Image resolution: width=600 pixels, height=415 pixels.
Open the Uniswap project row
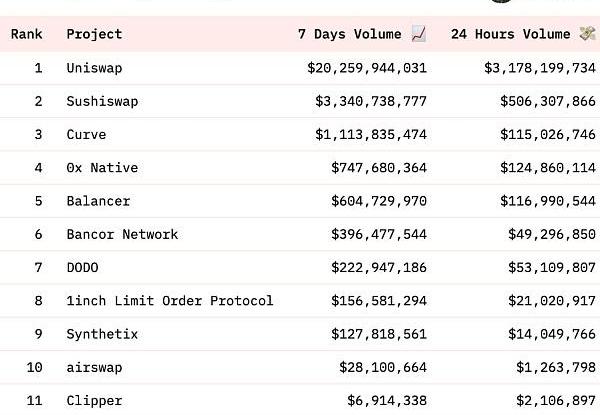click(94, 68)
